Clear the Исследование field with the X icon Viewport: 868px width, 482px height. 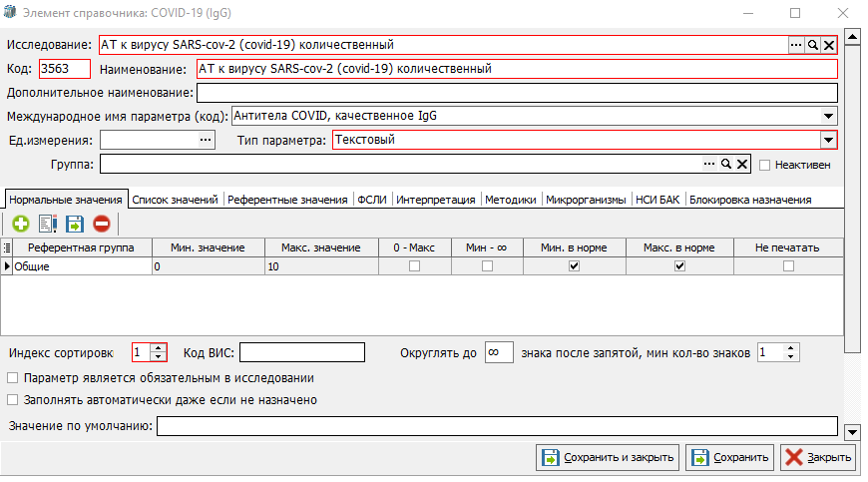click(828, 45)
